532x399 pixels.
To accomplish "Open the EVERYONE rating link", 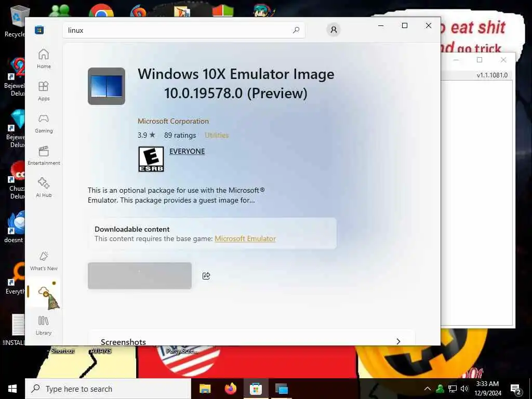I will tap(187, 151).
